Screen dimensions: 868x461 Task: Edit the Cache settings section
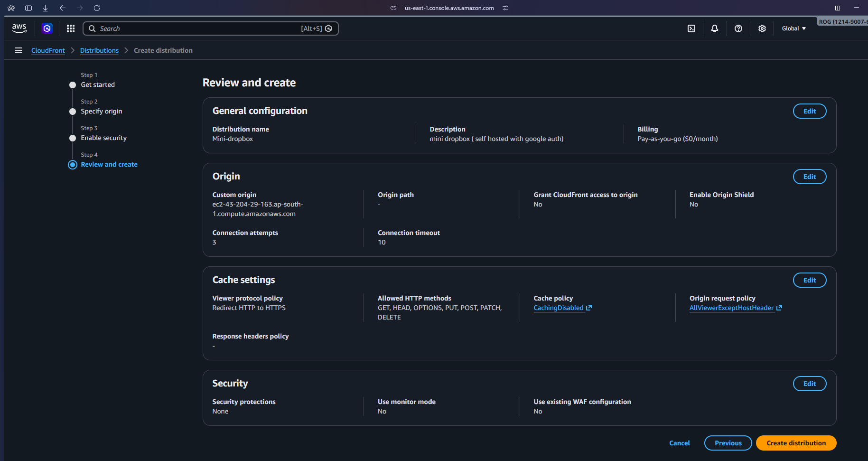pos(809,280)
